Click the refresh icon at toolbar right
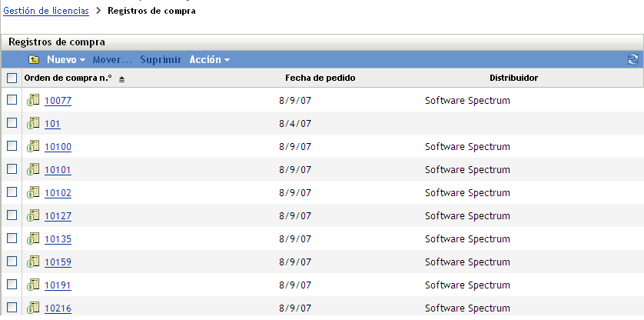This screenshot has height=320, width=644. click(x=633, y=59)
